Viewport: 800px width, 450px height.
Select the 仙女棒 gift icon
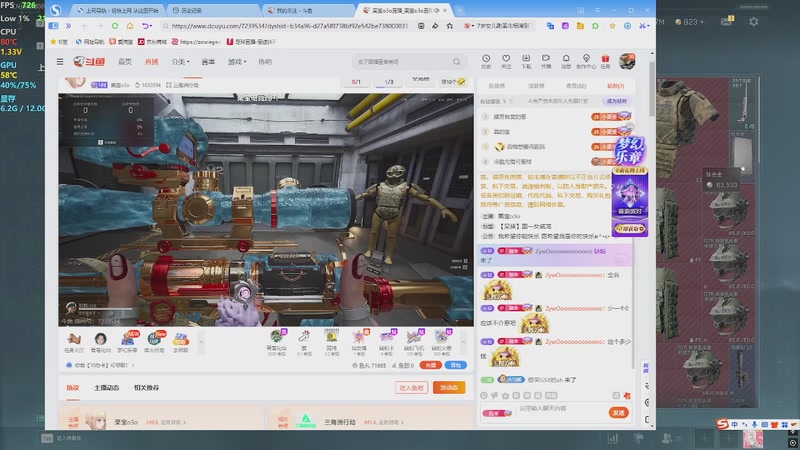point(359,342)
